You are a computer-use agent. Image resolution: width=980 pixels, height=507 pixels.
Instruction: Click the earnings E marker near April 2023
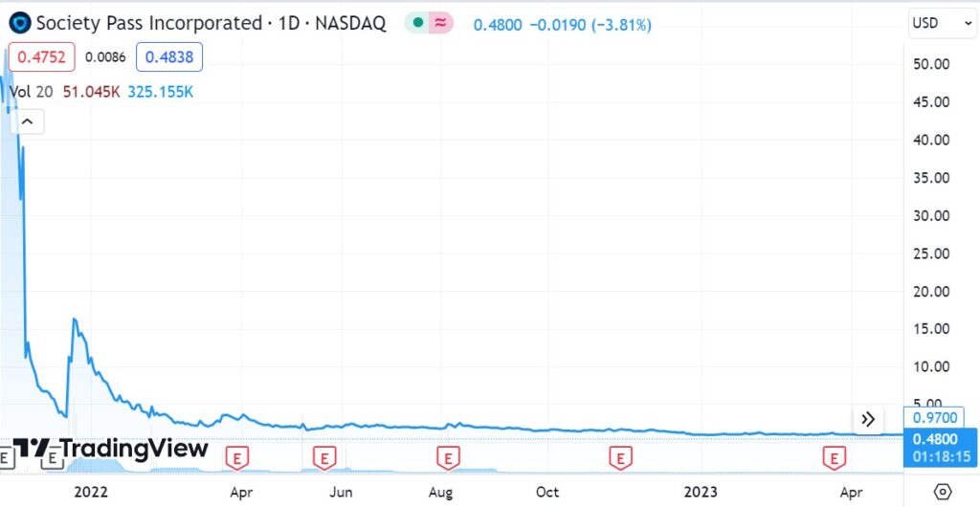834,458
